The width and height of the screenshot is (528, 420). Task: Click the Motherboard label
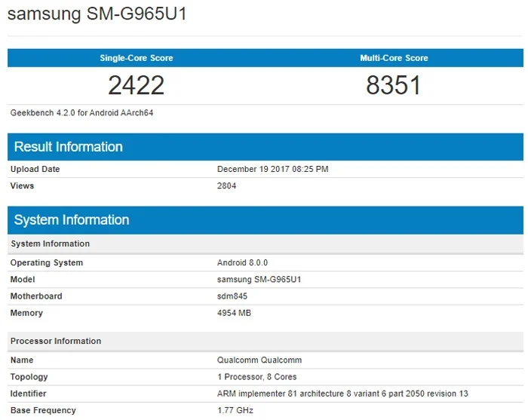click(36, 296)
